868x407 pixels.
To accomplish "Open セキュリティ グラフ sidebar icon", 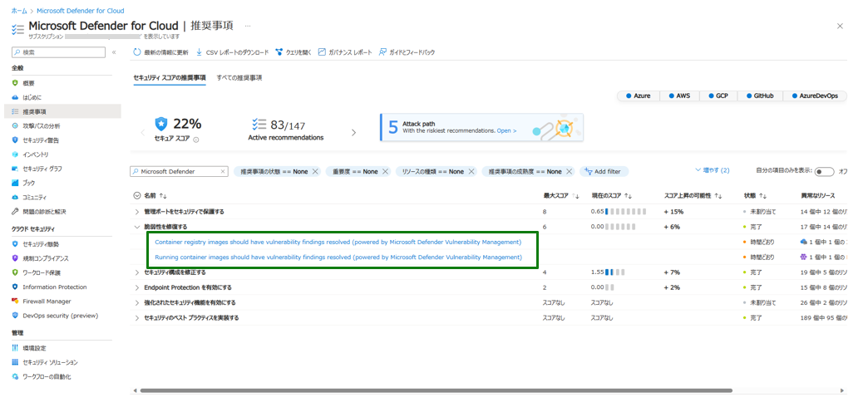I will (16, 169).
